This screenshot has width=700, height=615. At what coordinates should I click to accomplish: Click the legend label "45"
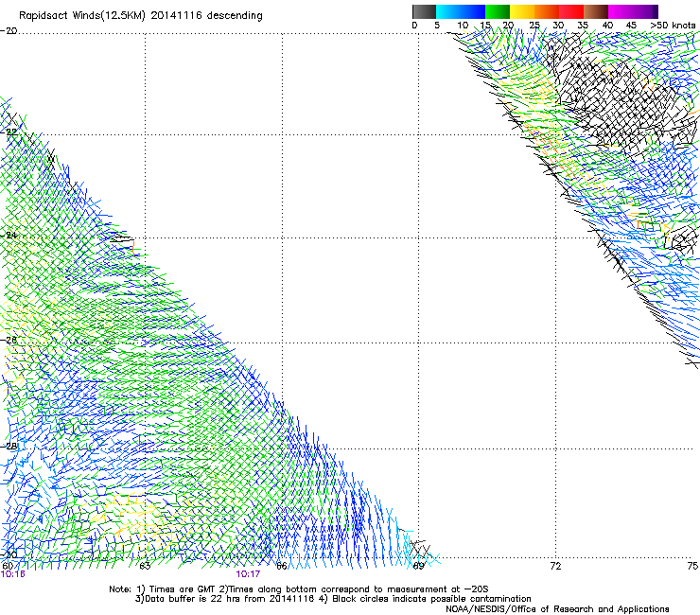[x=631, y=25]
